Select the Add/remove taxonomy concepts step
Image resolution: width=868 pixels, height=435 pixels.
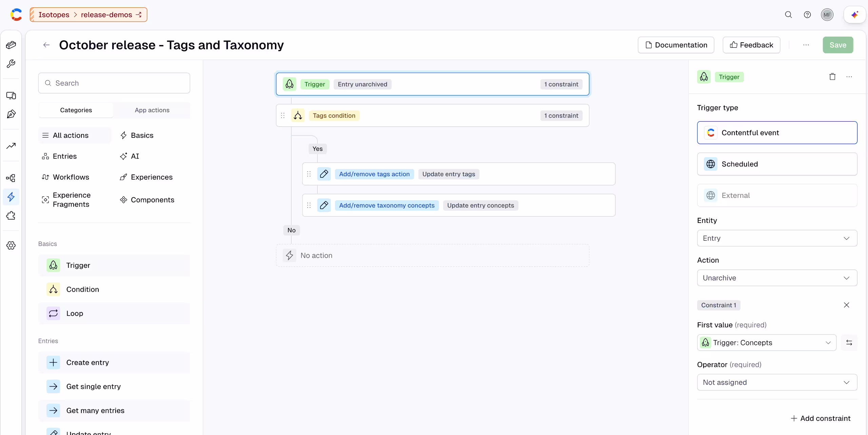[x=458, y=205]
